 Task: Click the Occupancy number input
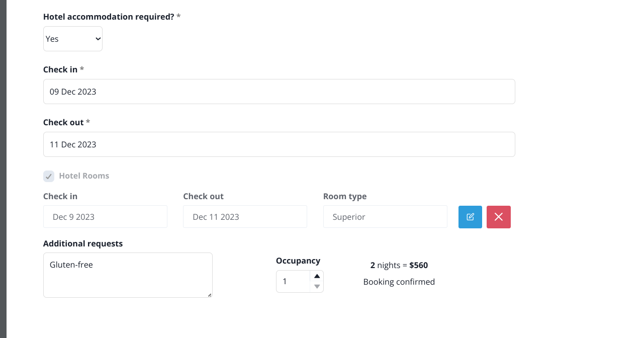tap(294, 282)
